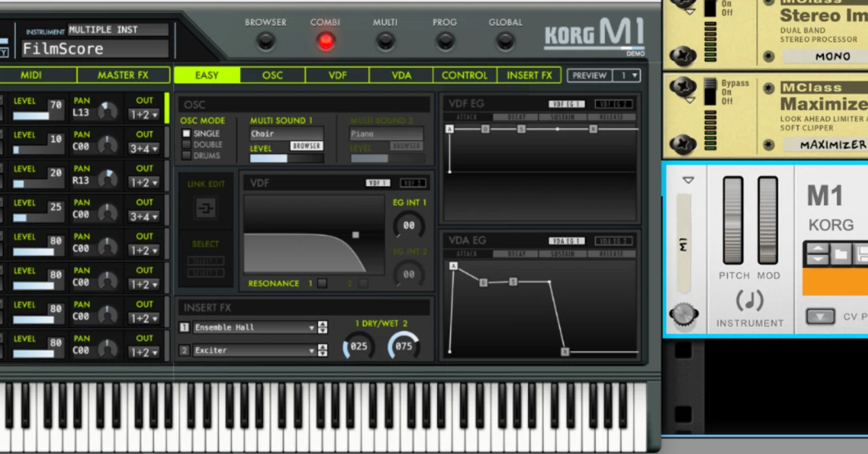Toggle VDF EG 1 selector
The image size is (868, 454).
click(567, 104)
